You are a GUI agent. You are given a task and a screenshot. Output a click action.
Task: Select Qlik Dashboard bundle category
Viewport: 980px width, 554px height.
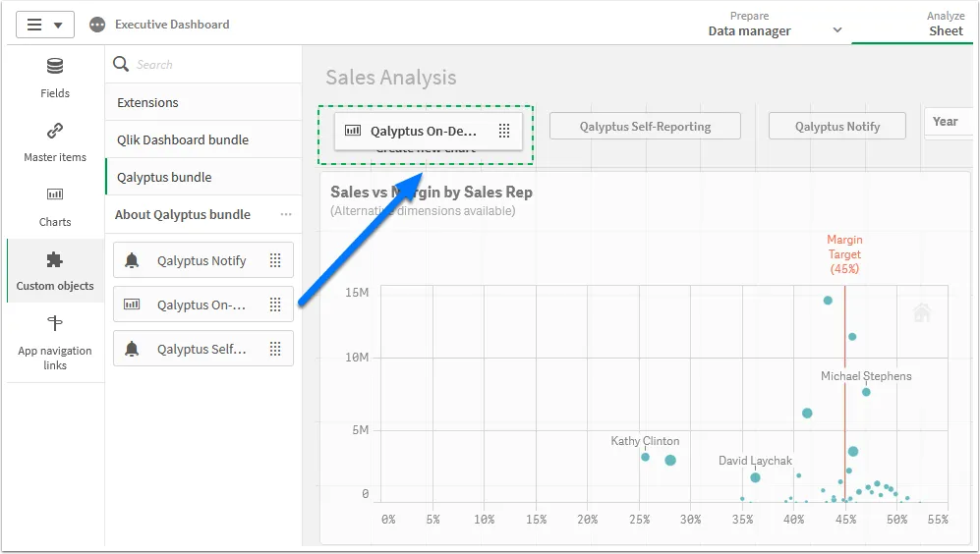183,139
